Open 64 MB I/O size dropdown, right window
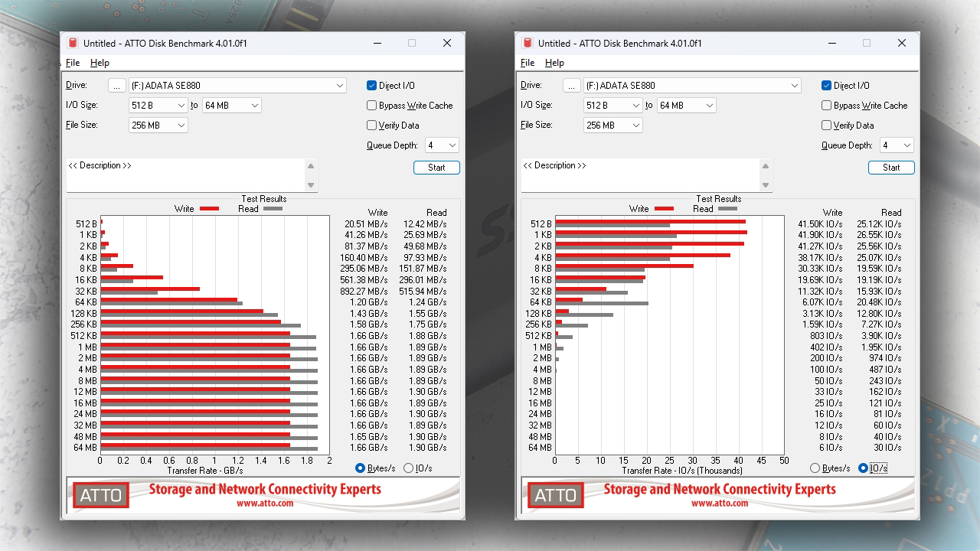980x551 pixels. click(686, 106)
